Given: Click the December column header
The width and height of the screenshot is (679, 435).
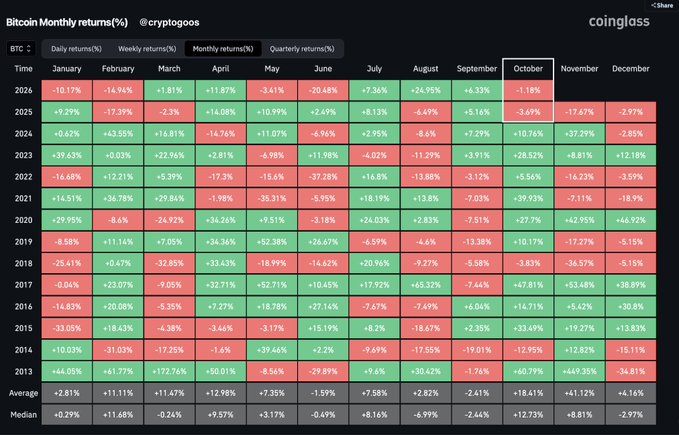Looking at the screenshot, I should 630,68.
